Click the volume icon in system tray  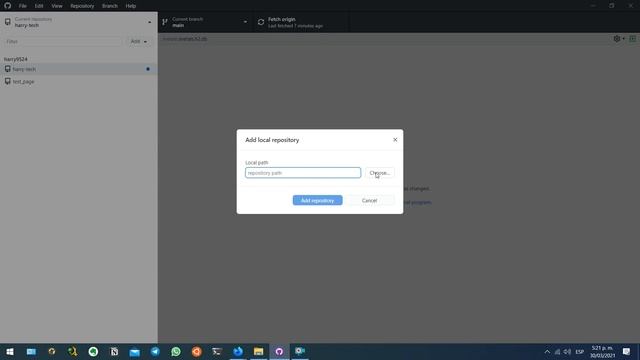567,351
